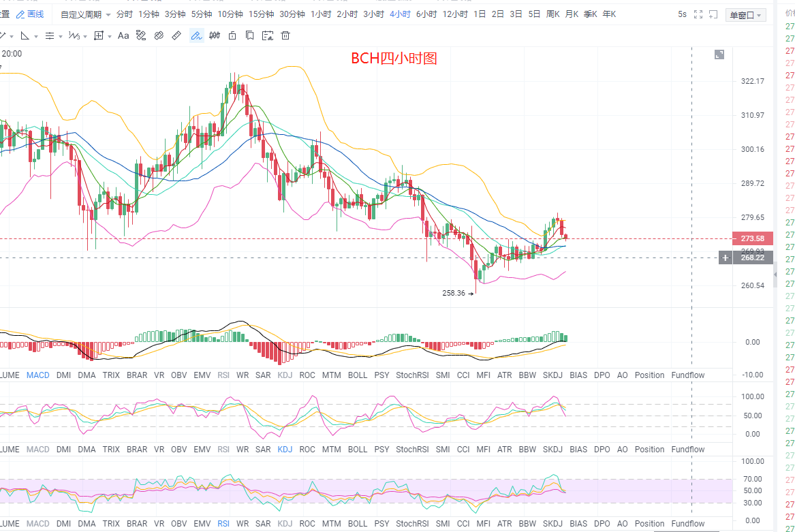Click the screenshot image icon in drawing toolbar

pyautogui.click(x=267, y=35)
